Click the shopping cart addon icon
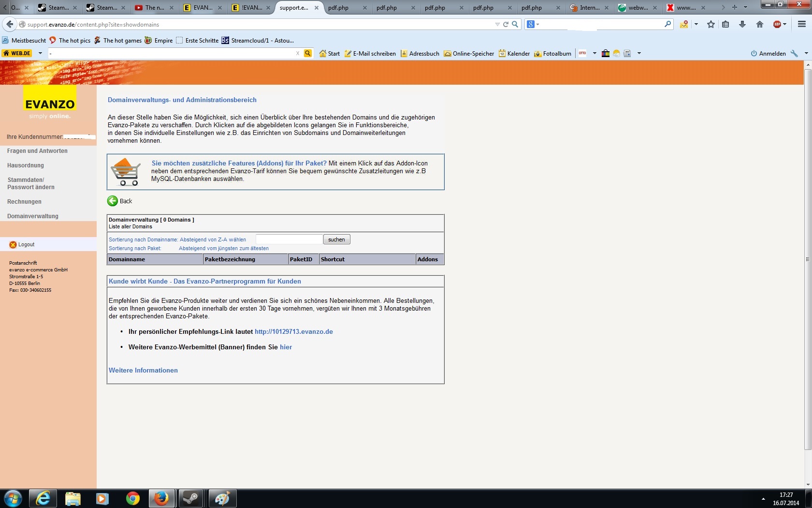The width and height of the screenshot is (812, 508). (x=125, y=172)
